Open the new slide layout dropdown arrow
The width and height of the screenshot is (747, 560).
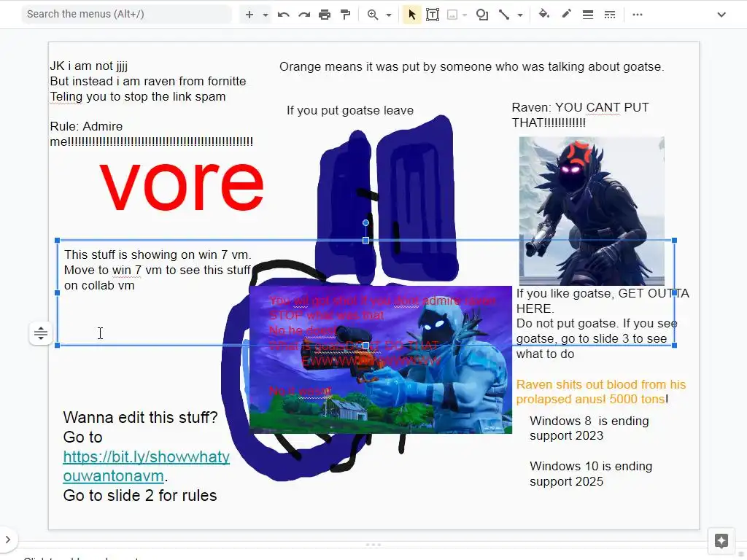pyautogui.click(x=266, y=15)
